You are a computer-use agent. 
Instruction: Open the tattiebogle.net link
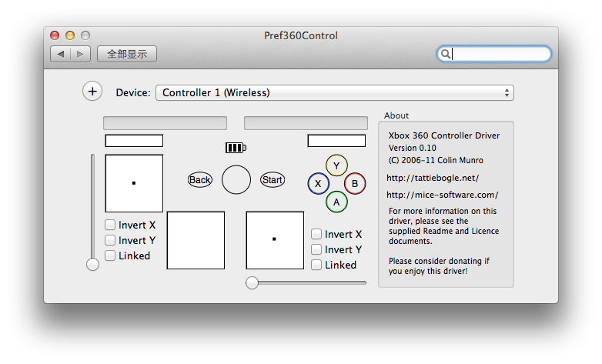[433, 178]
